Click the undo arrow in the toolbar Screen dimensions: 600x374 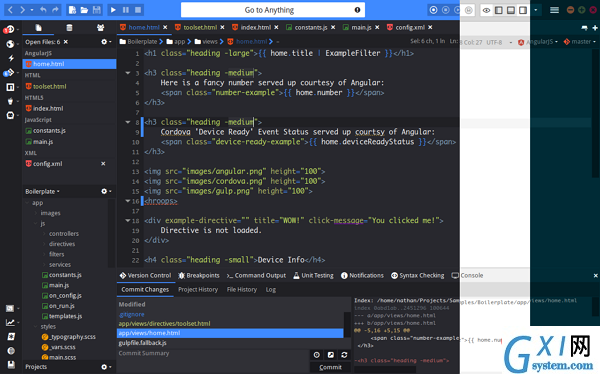[43, 10]
